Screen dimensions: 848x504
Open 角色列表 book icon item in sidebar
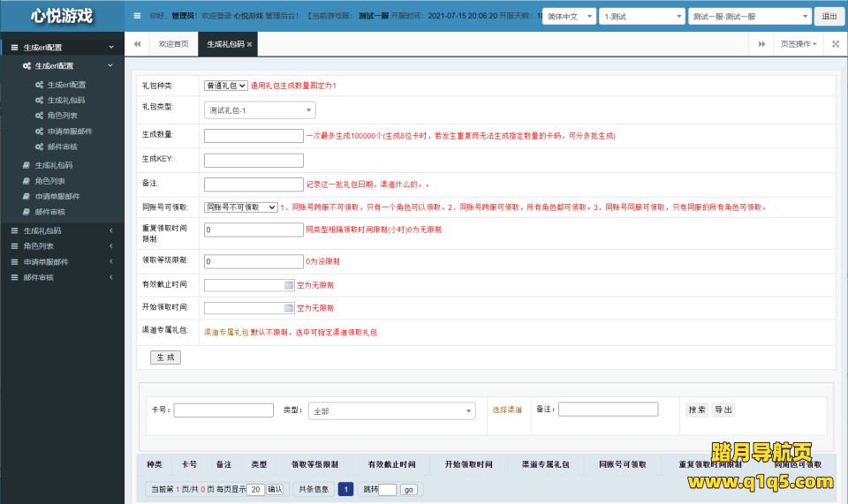(49, 181)
